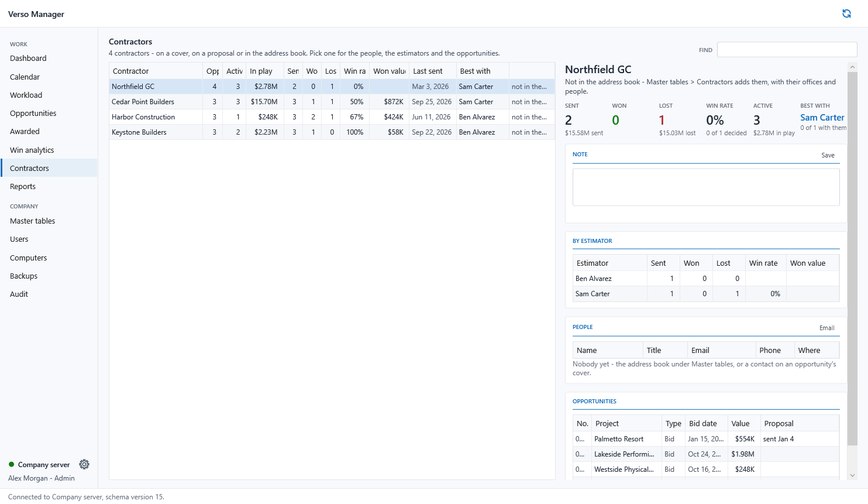Click the refresh icon in the title bar
The width and height of the screenshot is (868, 504).
[x=846, y=13]
